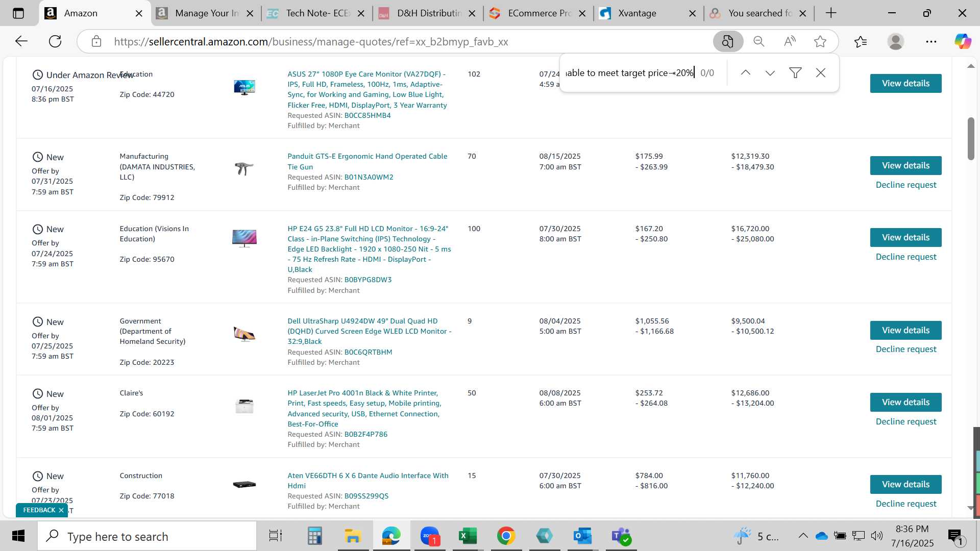Switch to the ECommerce Pro tab
The width and height of the screenshot is (980, 551).
(538, 13)
